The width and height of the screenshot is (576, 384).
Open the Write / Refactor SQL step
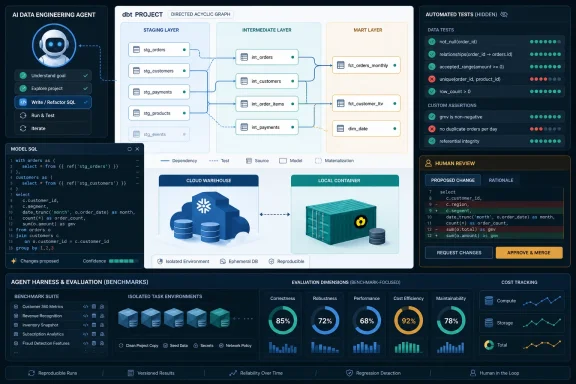[x=53, y=102]
